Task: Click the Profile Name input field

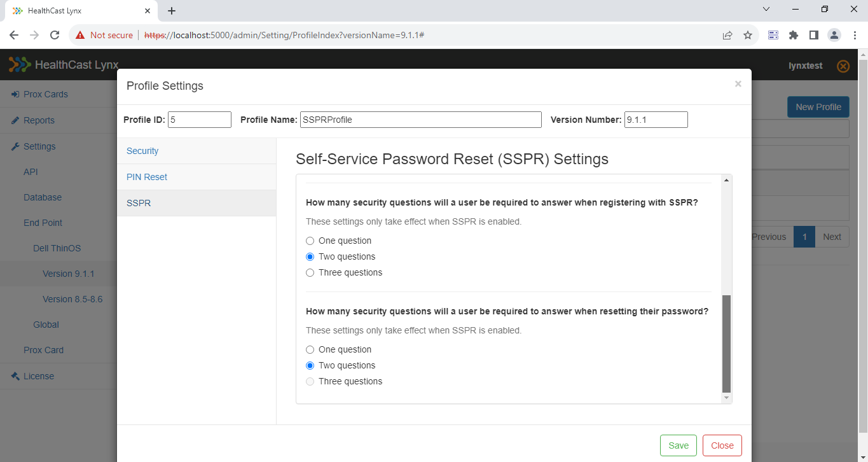Action: click(421, 120)
